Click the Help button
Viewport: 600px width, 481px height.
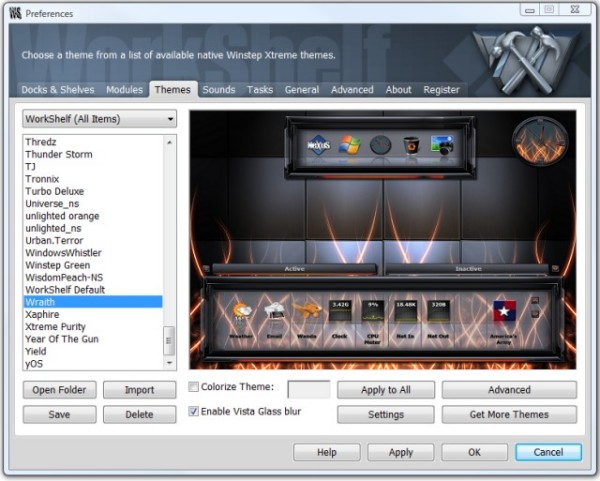point(327,452)
